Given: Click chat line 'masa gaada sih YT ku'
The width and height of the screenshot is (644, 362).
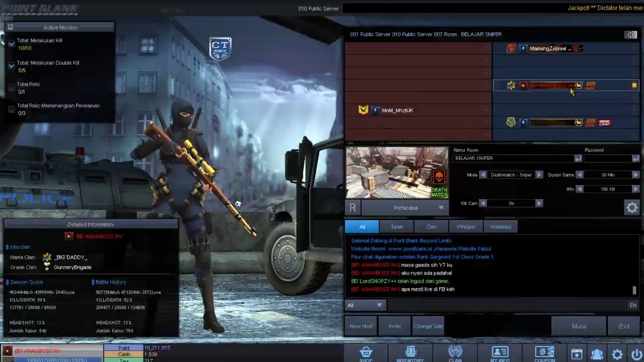Looking at the screenshot, I should click(x=427, y=265).
